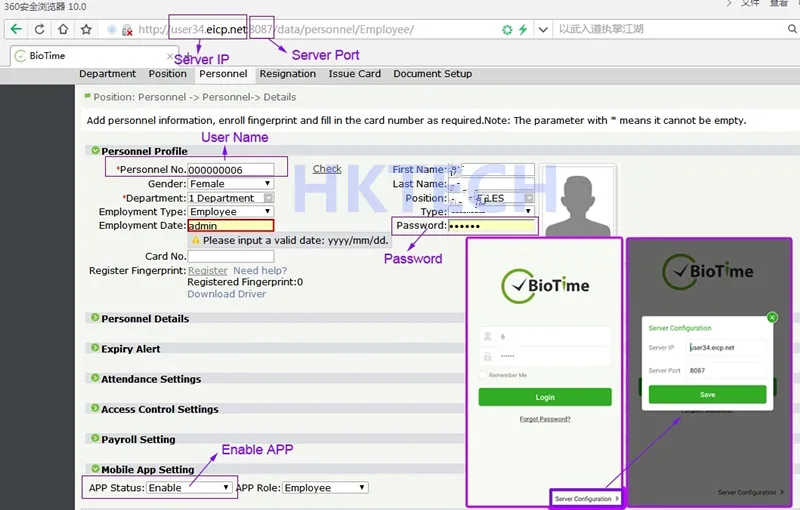Click the search magnifier icon
The width and height of the screenshot is (800, 510).
(792, 29)
